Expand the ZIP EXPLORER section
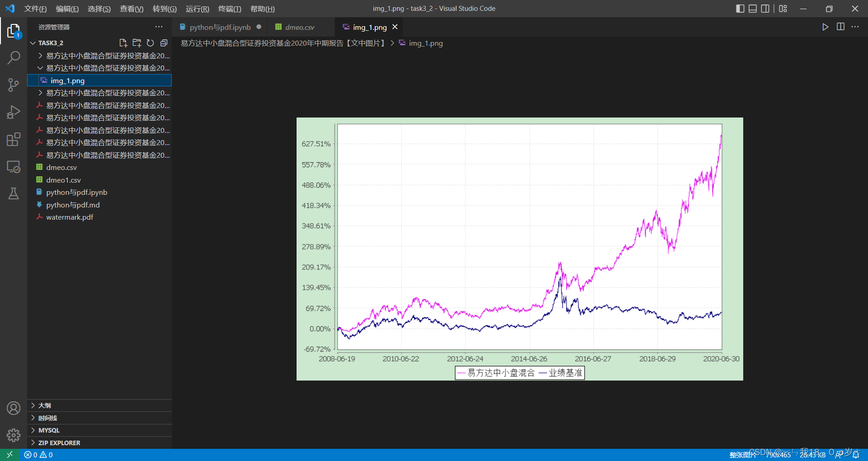This screenshot has width=868, height=461. tap(99, 443)
